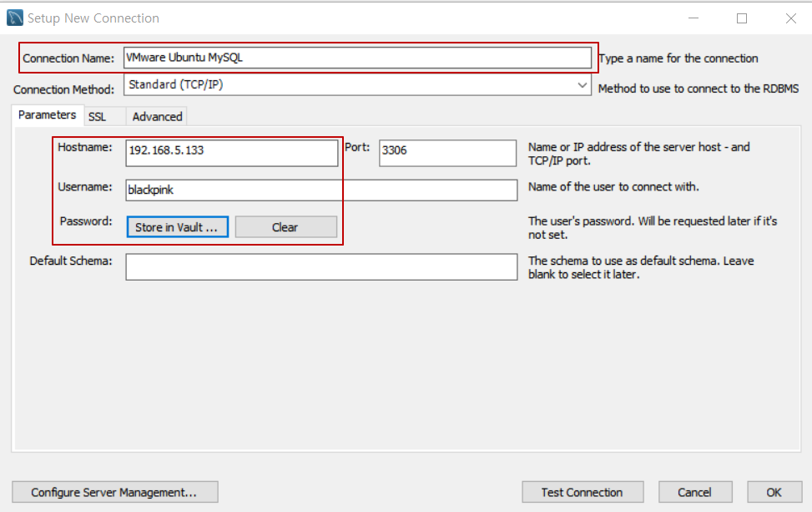The image size is (812, 512).
Task: Open the Connection Method dropdown
Action: [x=357, y=84]
